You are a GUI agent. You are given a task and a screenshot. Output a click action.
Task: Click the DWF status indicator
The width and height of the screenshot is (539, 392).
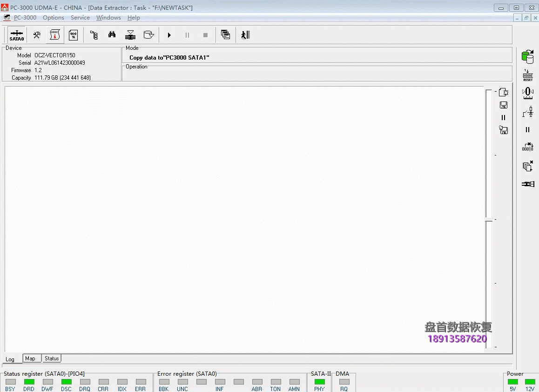pyautogui.click(x=48, y=382)
